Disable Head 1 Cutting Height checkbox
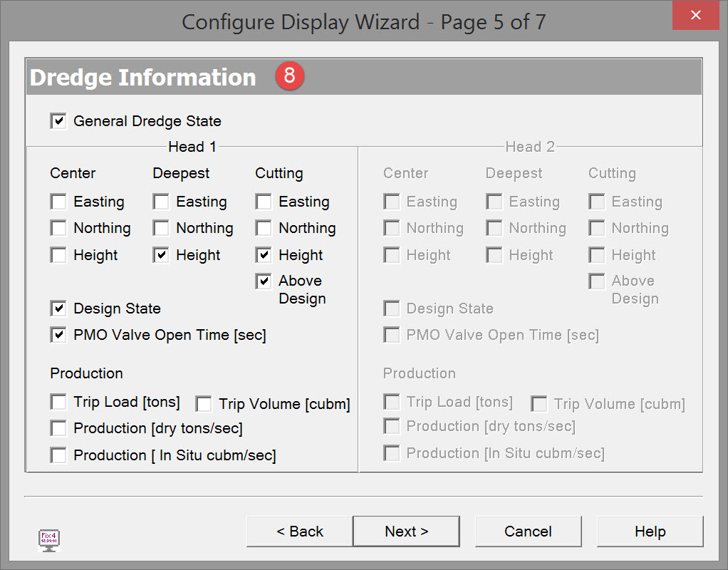728x570 pixels. click(264, 255)
